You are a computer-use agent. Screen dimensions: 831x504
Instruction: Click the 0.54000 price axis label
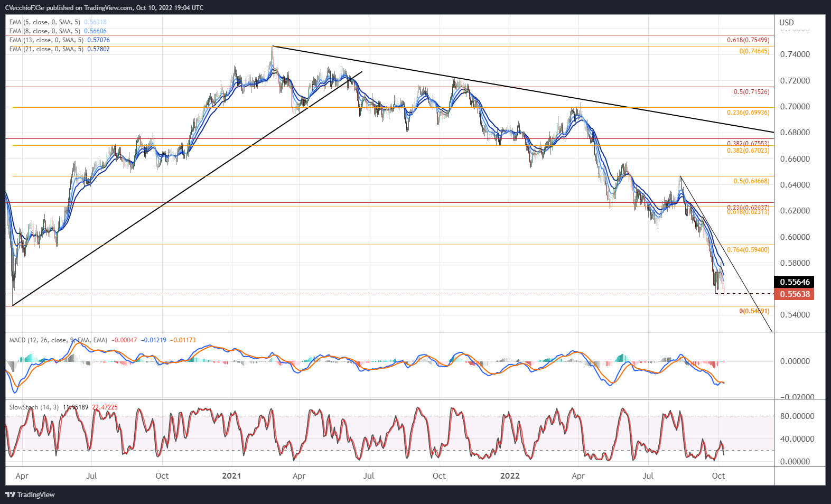pyautogui.click(x=795, y=315)
